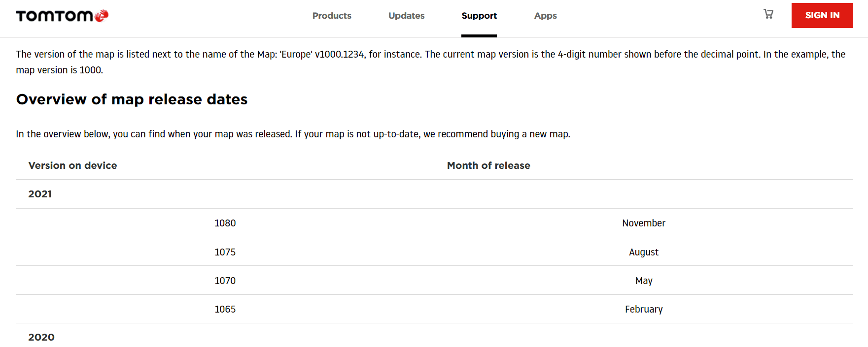Click the August release month cell
Image resolution: width=868 pixels, height=347 pixels.
(x=643, y=252)
